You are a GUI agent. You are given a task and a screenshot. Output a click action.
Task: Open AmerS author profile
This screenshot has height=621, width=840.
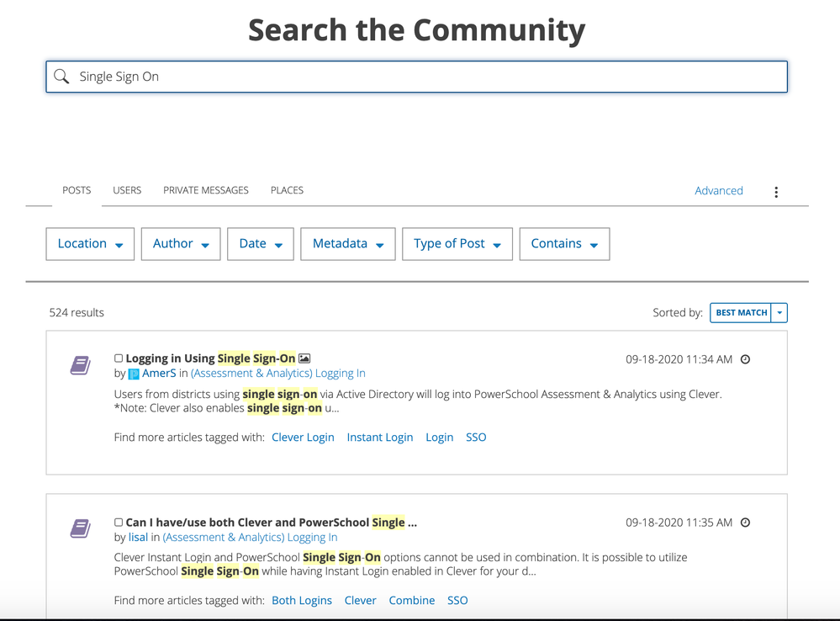(159, 374)
